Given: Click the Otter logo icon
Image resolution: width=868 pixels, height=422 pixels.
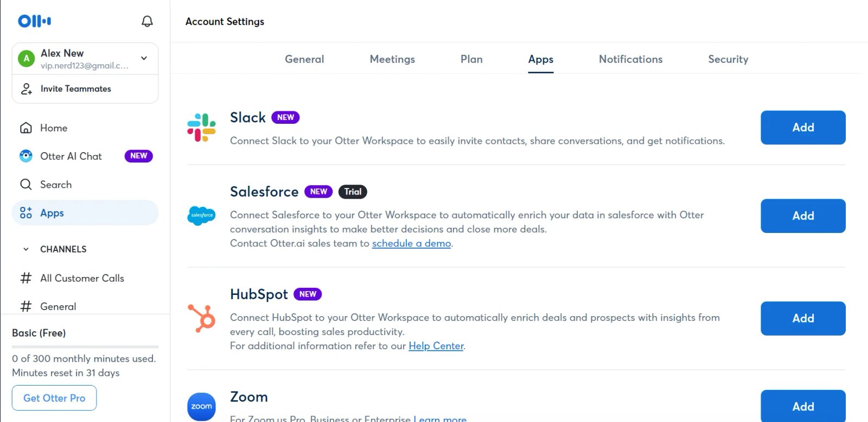Looking at the screenshot, I should [34, 21].
